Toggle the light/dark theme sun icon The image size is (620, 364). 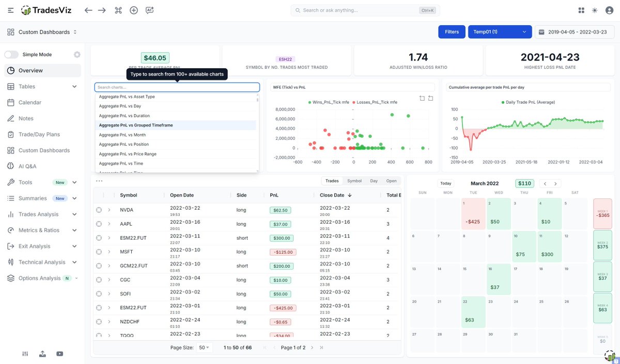595,10
